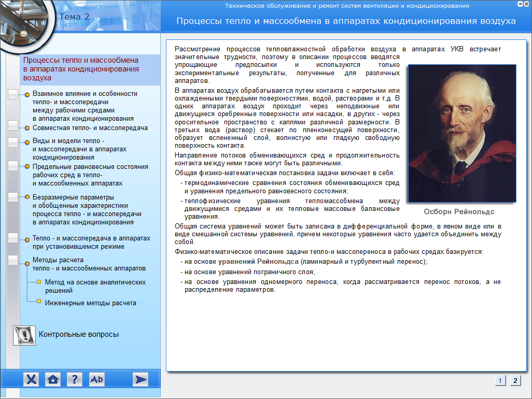Click orange bullet beside Совместная тепло- и массопередача

(27, 127)
